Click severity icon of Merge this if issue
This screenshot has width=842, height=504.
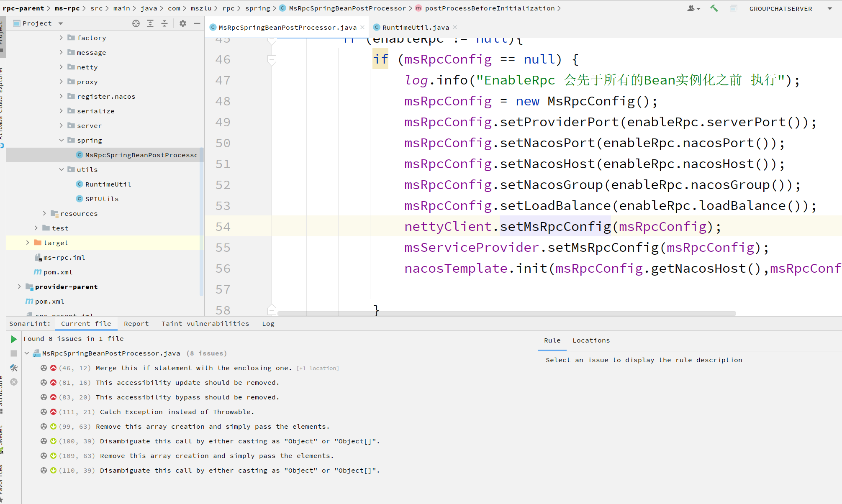53,368
